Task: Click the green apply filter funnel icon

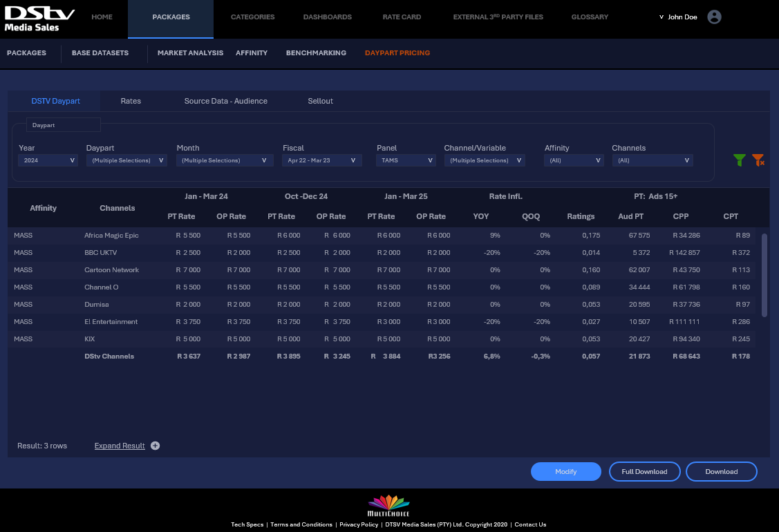Action: (740, 160)
